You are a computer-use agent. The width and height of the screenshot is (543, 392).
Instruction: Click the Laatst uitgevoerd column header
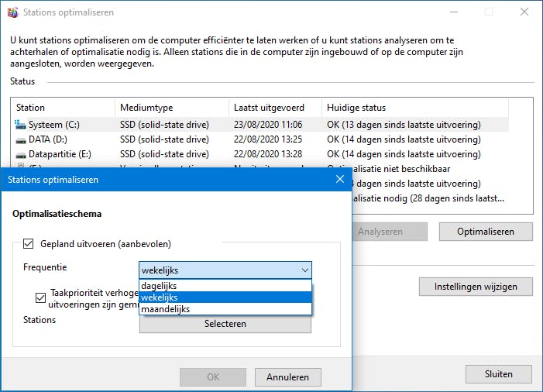pos(275,108)
